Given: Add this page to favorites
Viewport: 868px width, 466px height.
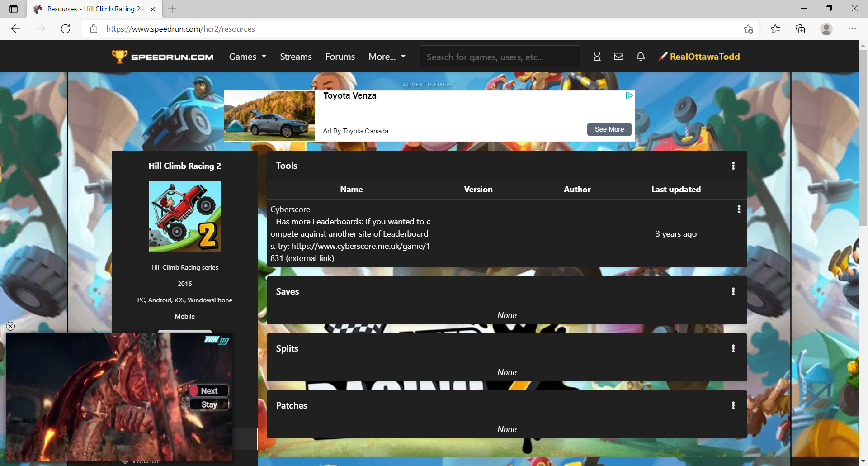Looking at the screenshot, I should tap(748, 29).
